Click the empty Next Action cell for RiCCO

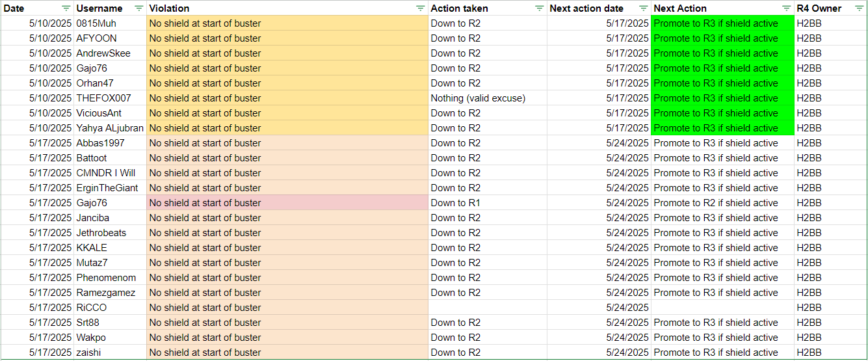coord(723,308)
